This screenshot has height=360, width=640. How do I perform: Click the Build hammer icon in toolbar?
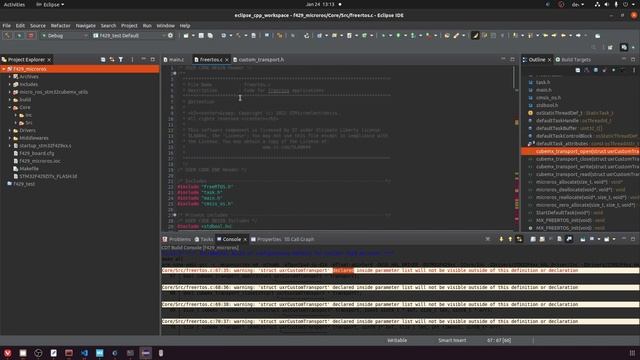pyautogui.click(x=7, y=36)
